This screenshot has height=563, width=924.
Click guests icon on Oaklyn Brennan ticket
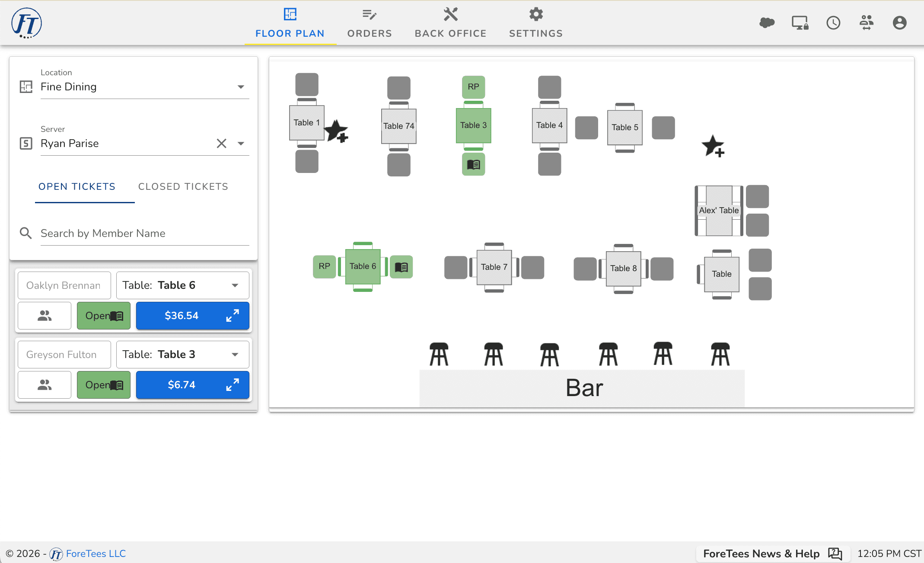click(45, 316)
